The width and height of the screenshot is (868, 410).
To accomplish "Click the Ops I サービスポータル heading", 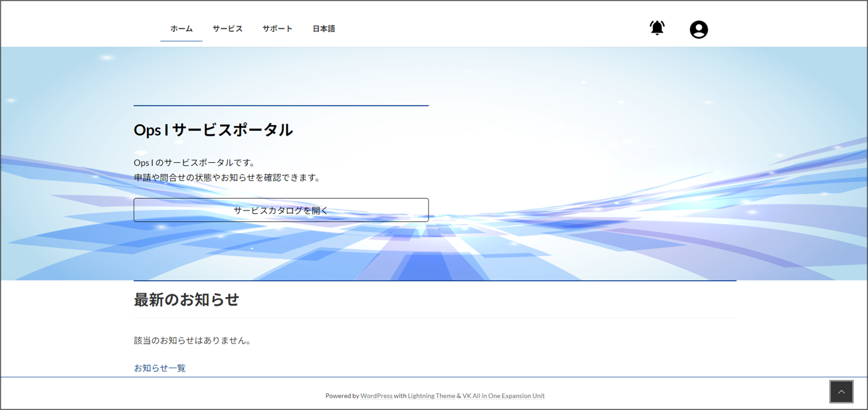I will click(213, 130).
